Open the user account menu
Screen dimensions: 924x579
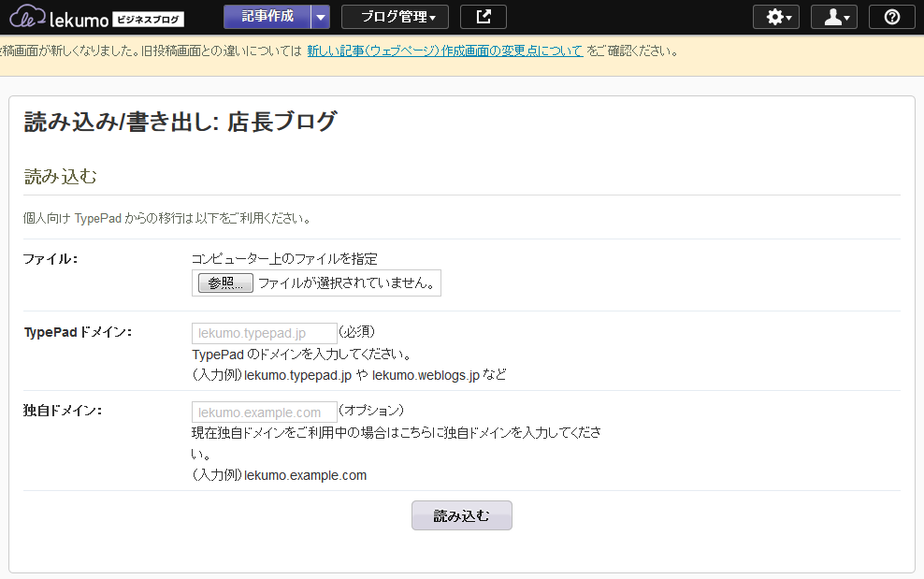click(834, 17)
